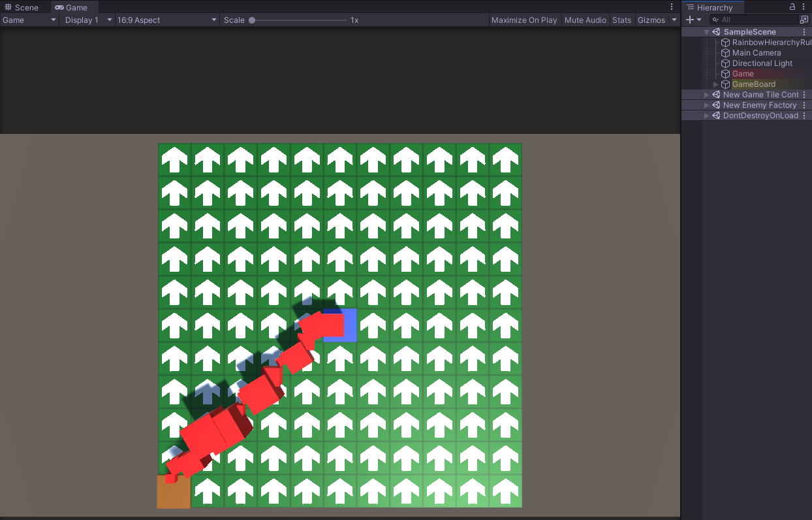
Task: Toggle Maximize On Play
Action: pyautogui.click(x=524, y=20)
